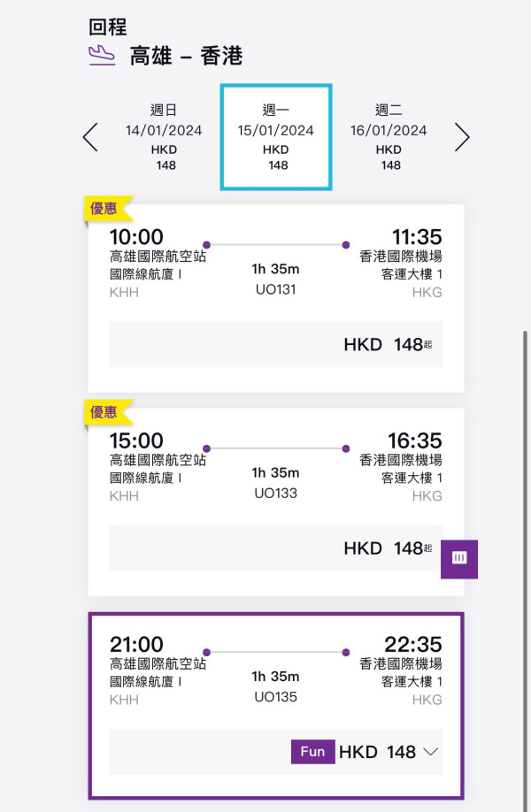Click the right arrow to view later dates
The width and height of the screenshot is (531, 812).
tap(461, 137)
